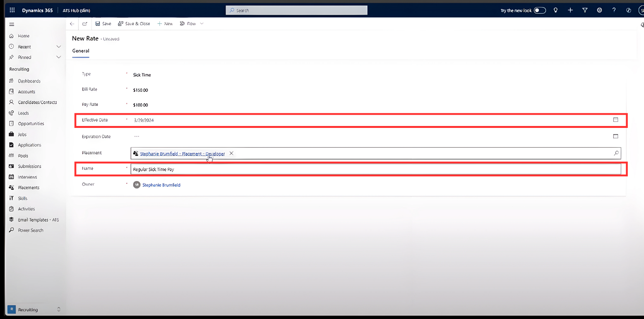644x319 pixels.
Task: Open the Stephanie Brumfield placement link
Action: (x=182, y=154)
